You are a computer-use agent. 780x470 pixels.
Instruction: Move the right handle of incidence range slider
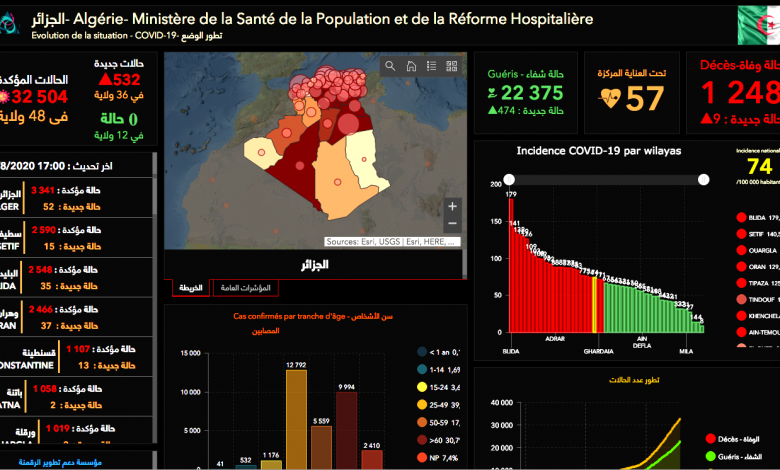click(x=703, y=180)
